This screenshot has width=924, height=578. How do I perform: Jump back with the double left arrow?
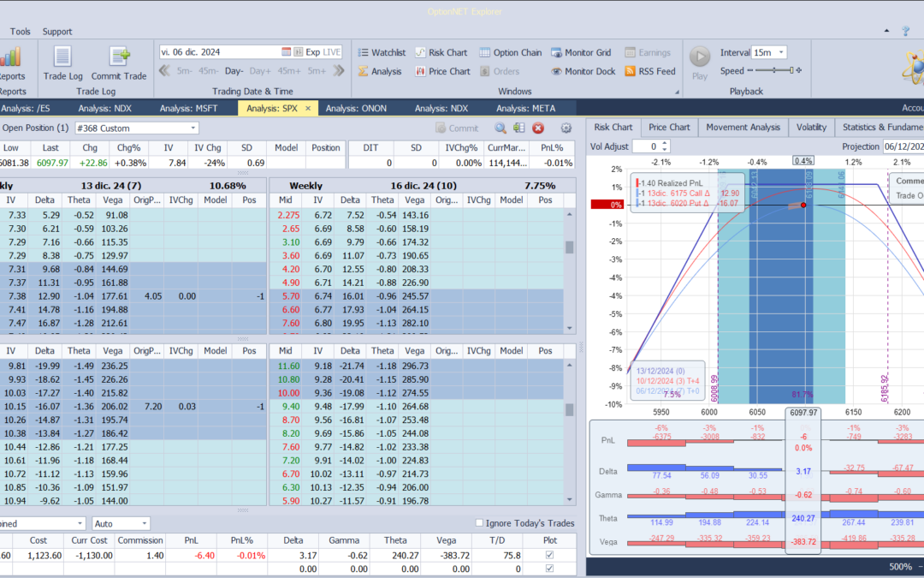164,71
